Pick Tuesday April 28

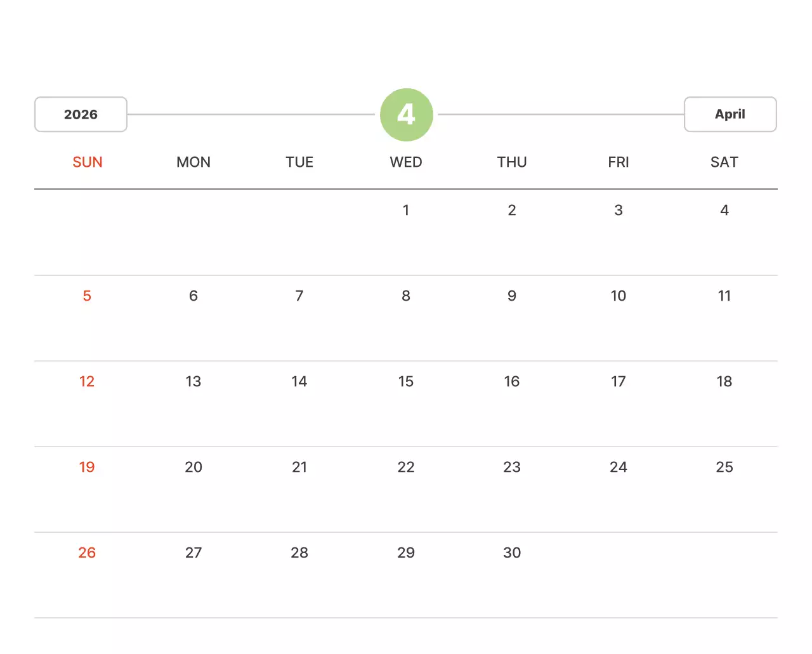click(x=299, y=553)
